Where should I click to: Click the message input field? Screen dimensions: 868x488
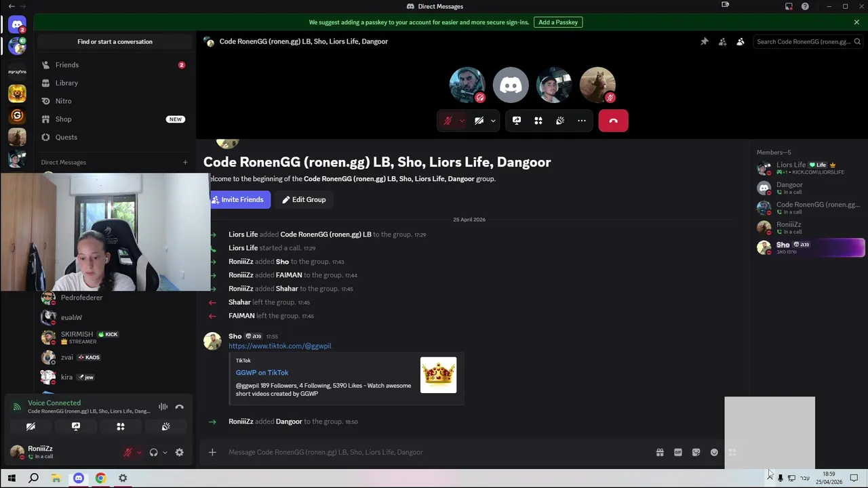click(434, 452)
